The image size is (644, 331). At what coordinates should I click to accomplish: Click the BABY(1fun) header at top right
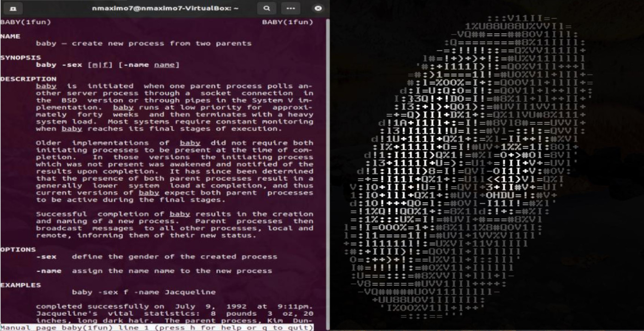(x=287, y=22)
